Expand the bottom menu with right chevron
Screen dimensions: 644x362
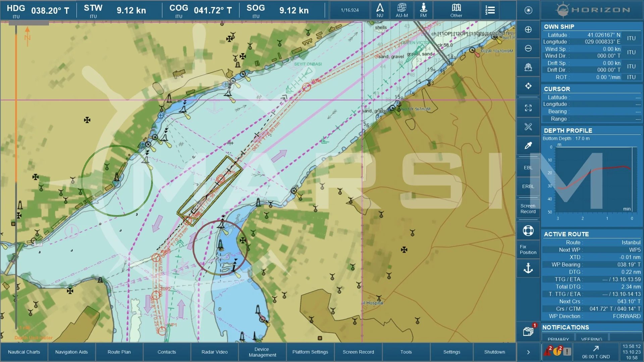tap(528, 352)
